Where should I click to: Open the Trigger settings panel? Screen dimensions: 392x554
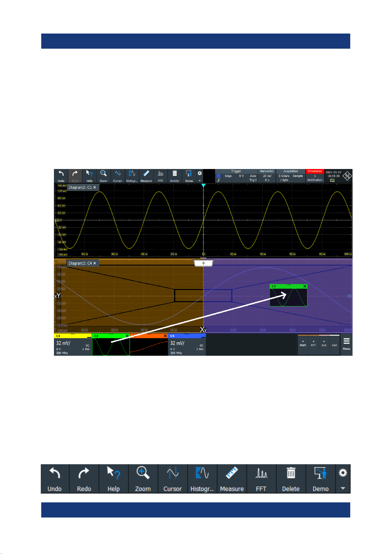coord(236,176)
